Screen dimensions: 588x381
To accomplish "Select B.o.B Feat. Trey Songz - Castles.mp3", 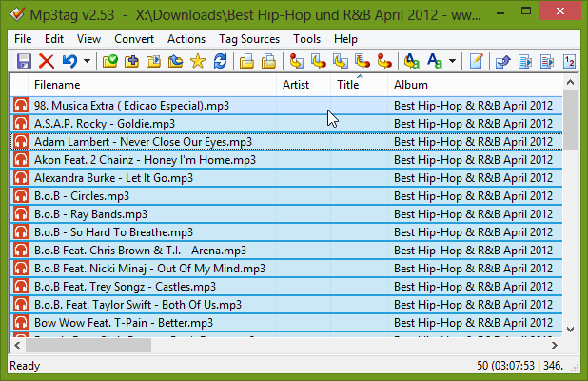I will pos(286,287).
